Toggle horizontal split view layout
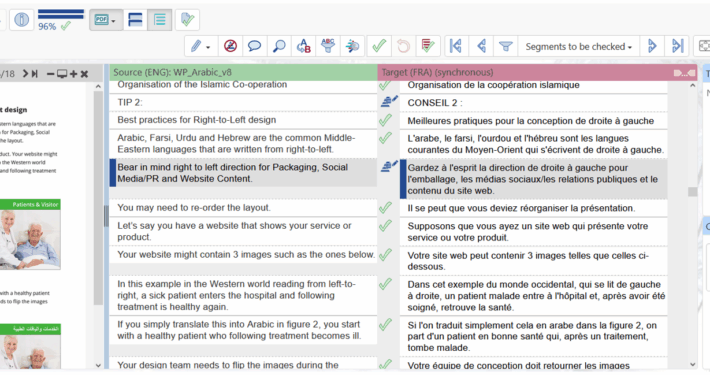710x375 pixels. (135, 19)
